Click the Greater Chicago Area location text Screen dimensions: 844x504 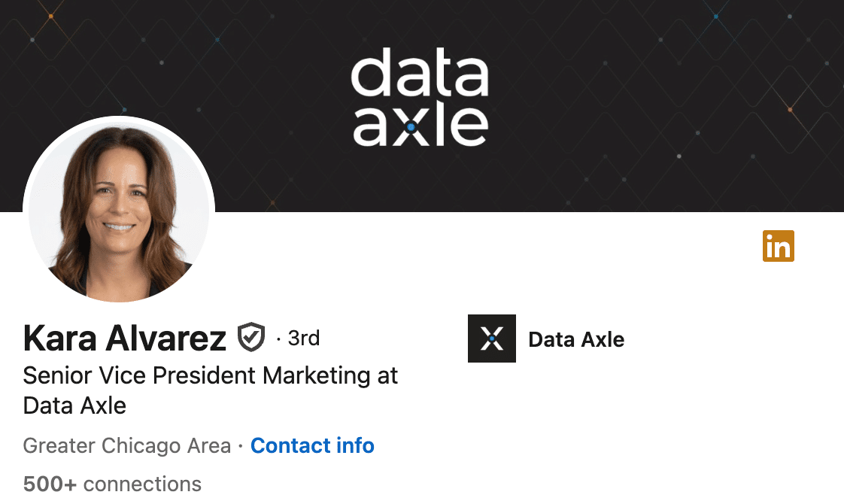click(126, 445)
